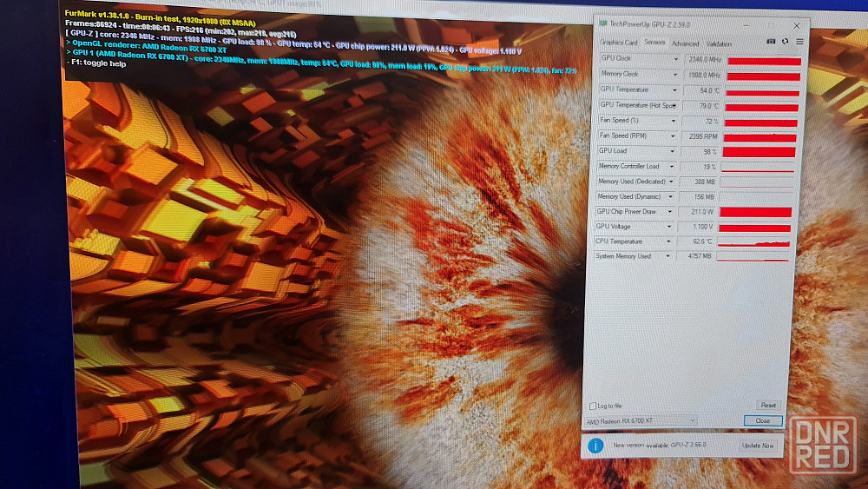Open the GPU Chip Power Draw dropdown

[x=669, y=212]
